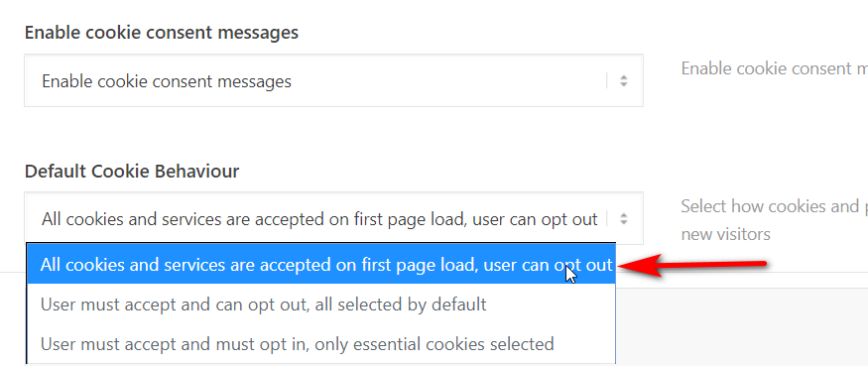The image size is (868, 366).
Task: Click the up-down arrows on the consent messages select
Action: point(623,81)
